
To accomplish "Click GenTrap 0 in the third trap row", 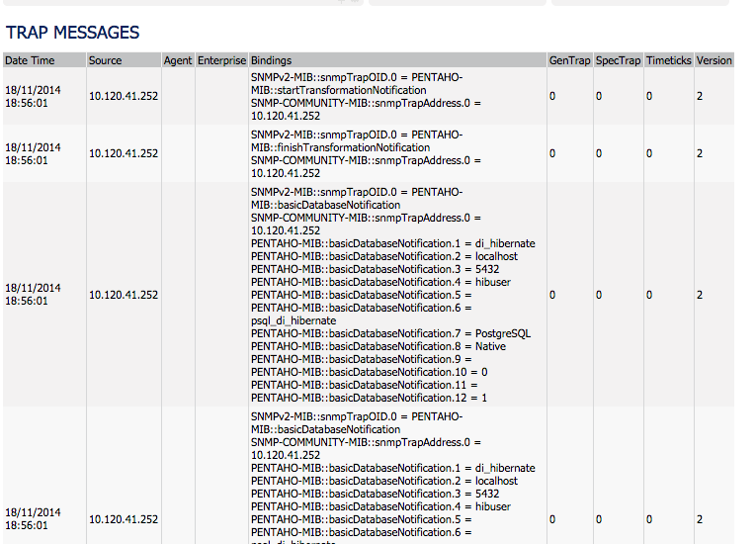I will (552, 295).
